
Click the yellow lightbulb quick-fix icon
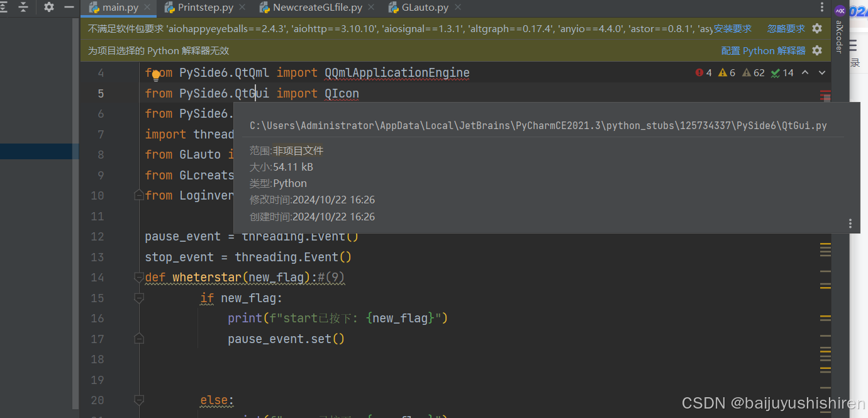tap(156, 77)
